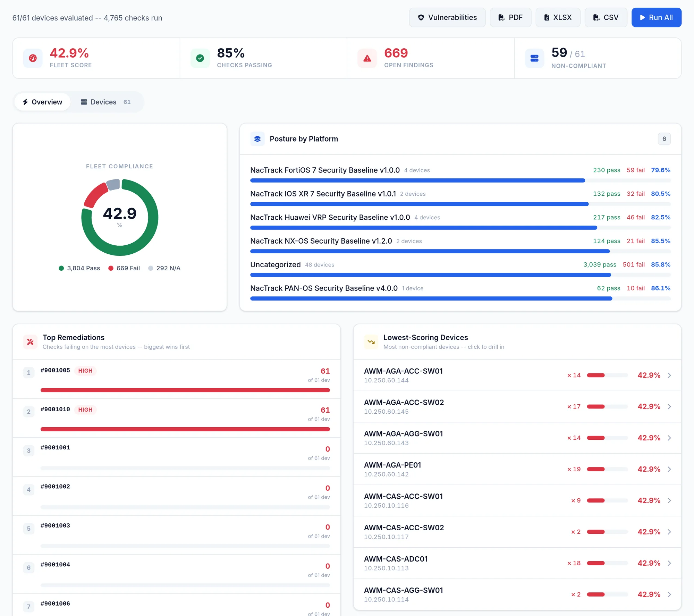Screen dimensions: 694x616
Task: Click the fleet compliance donut chart
Action: pyautogui.click(x=120, y=218)
